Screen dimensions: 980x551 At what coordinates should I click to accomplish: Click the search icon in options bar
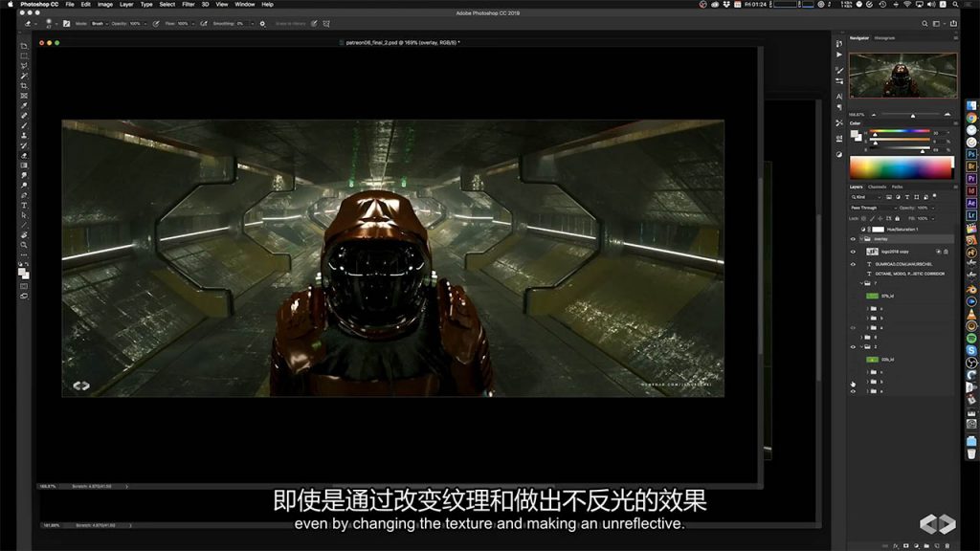[x=924, y=24]
